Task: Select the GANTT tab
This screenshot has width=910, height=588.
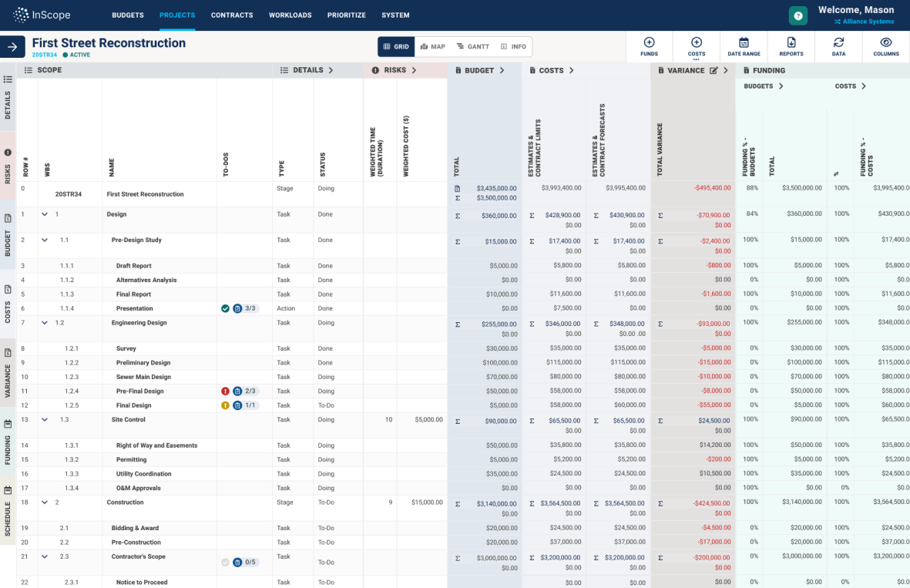Action: (x=474, y=46)
